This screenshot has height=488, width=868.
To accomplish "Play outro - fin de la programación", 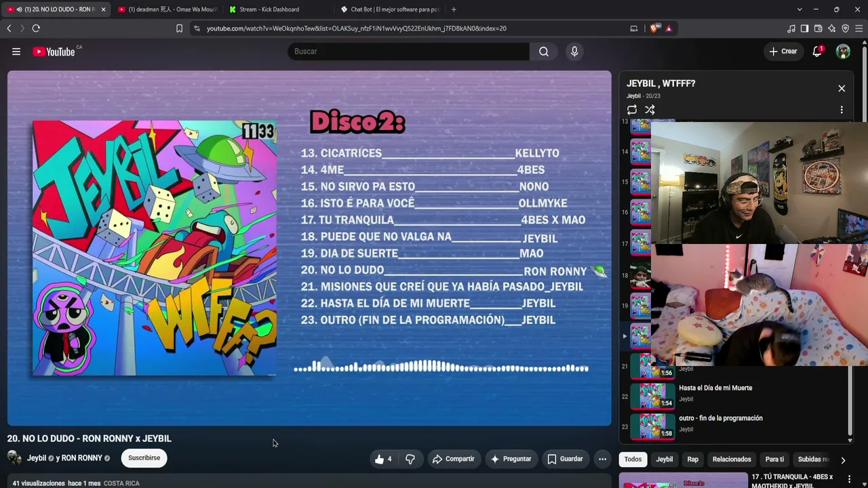I will [x=721, y=418].
